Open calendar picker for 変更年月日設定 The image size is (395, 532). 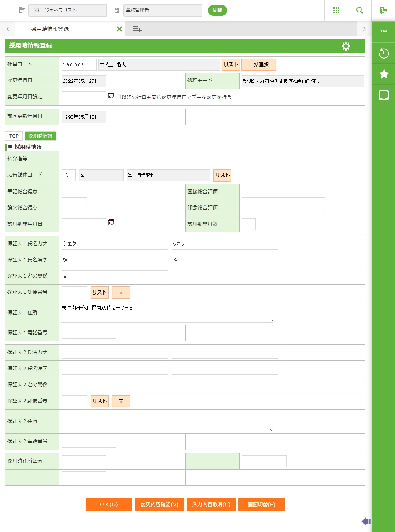click(111, 95)
